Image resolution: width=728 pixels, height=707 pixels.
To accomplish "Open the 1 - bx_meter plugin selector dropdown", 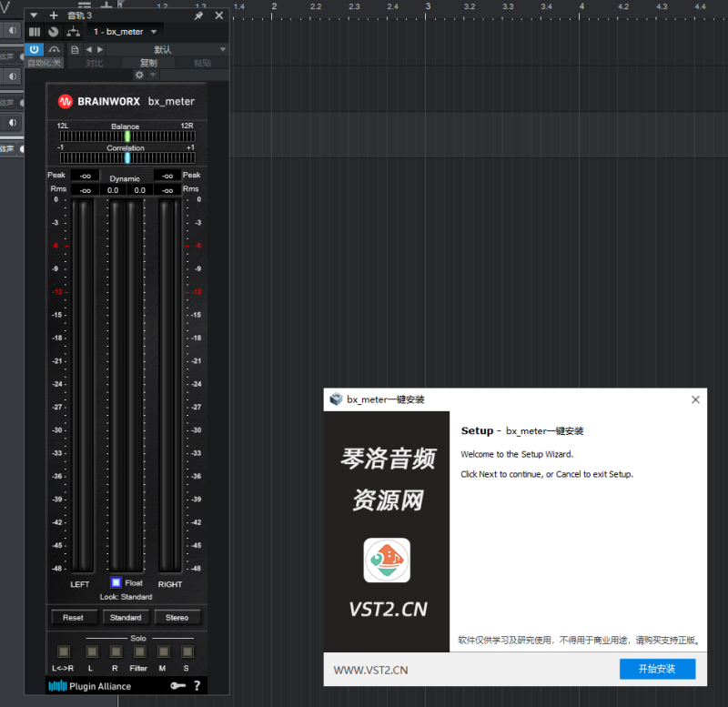I will [x=123, y=31].
